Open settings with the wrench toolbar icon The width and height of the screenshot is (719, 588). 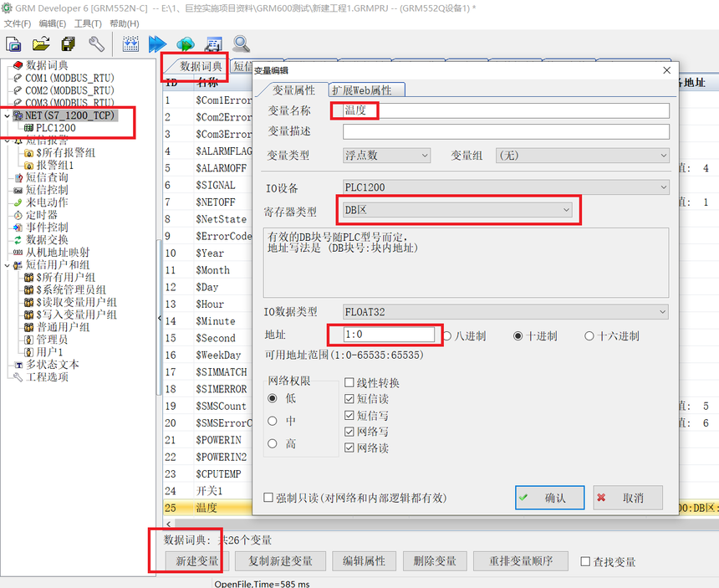[96, 44]
